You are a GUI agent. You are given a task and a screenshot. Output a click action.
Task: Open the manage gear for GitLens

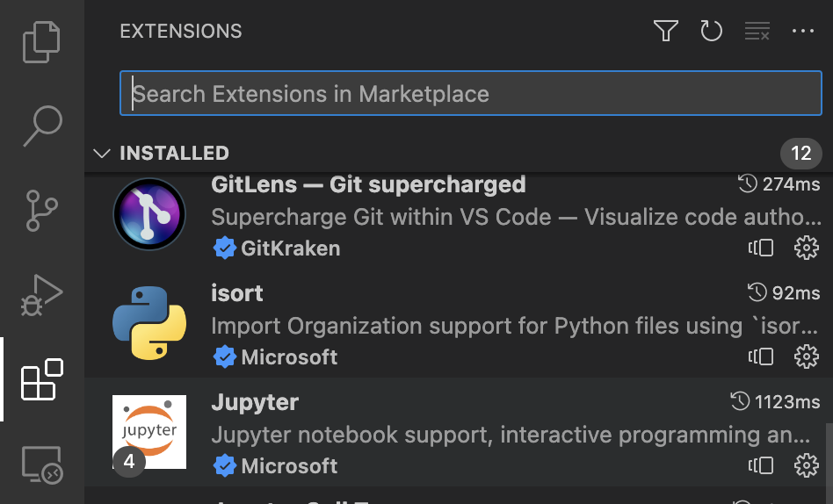pyautogui.click(x=806, y=248)
